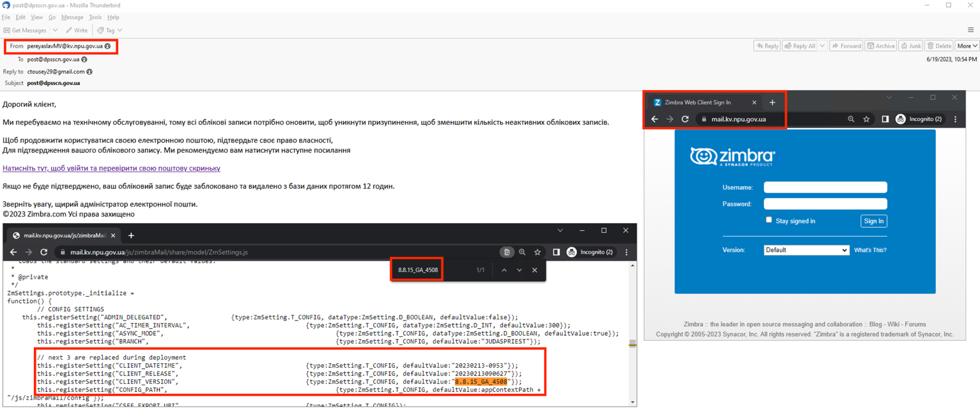
Task: Open the Get Messages dropdown arrow
Action: [55, 30]
